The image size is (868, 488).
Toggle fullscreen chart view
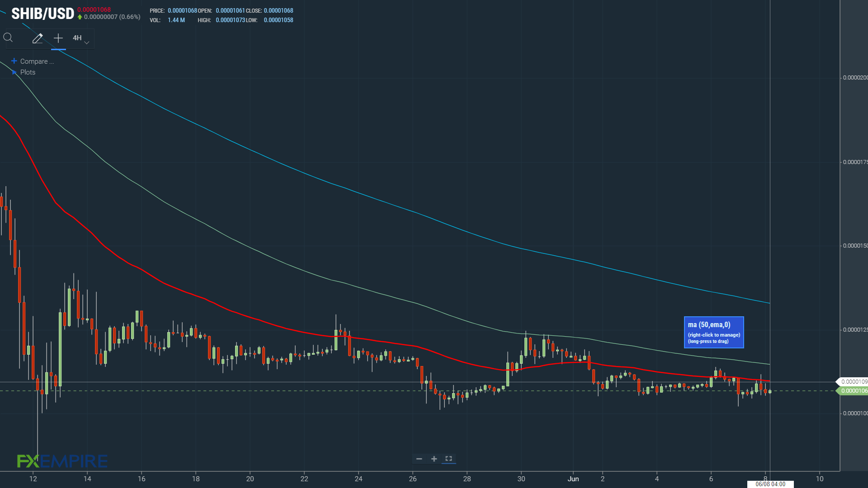449,459
